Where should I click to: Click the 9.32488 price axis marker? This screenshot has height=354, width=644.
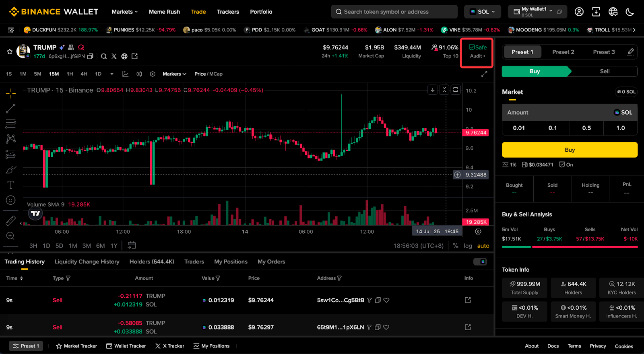tap(471, 175)
